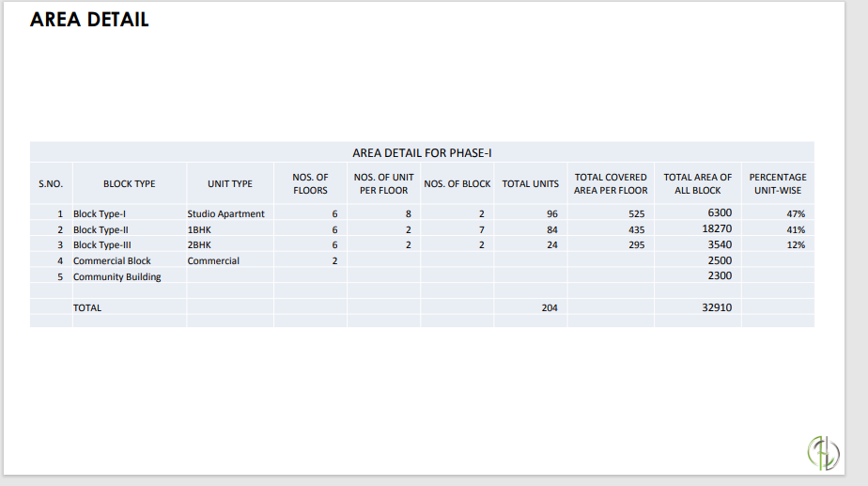Select the grand total area 32910
This screenshot has width=868, height=486.
(717, 307)
